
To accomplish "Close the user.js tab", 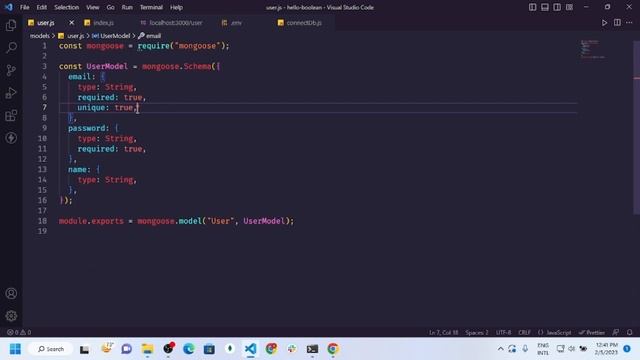I will 71,23.
